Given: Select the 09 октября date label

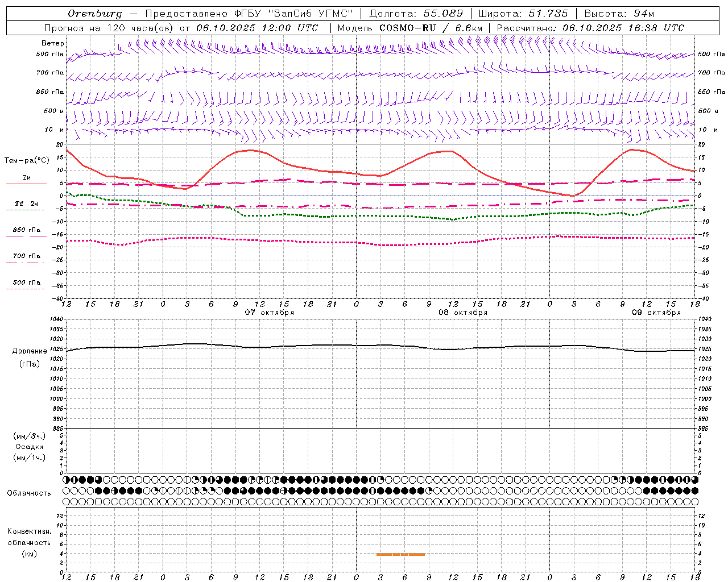Looking at the screenshot, I should click(x=656, y=313).
